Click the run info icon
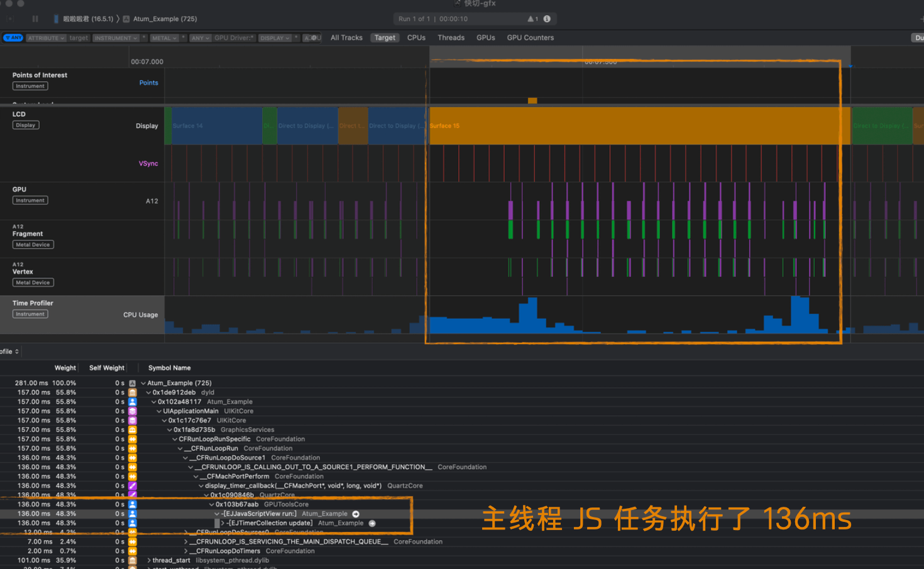Screen dimensions: 924x569 tap(547, 19)
